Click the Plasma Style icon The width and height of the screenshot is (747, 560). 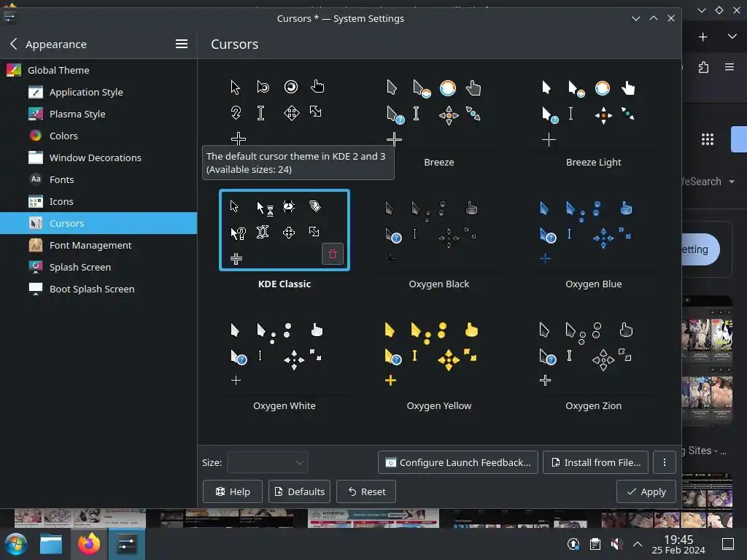point(36,114)
